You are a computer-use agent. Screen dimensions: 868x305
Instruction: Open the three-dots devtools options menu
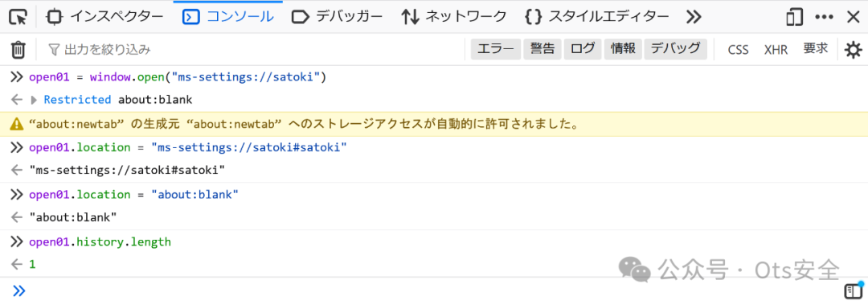click(x=825, y=17)
